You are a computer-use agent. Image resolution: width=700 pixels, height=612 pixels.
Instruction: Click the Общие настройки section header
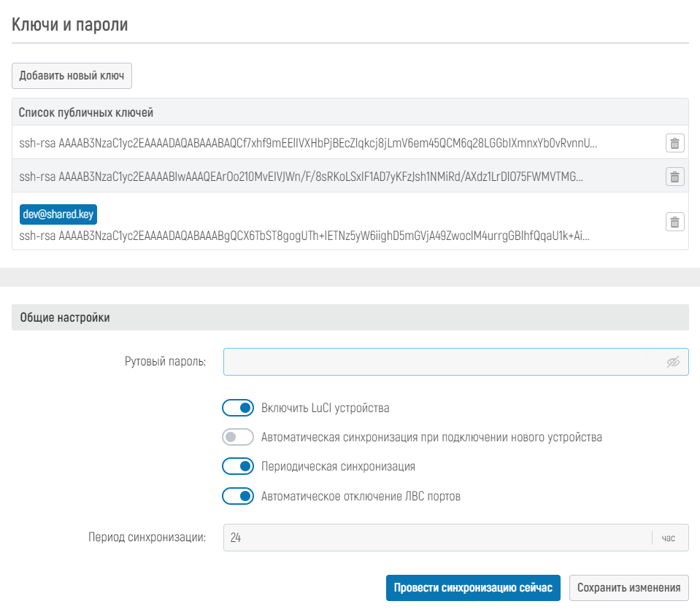65,318
